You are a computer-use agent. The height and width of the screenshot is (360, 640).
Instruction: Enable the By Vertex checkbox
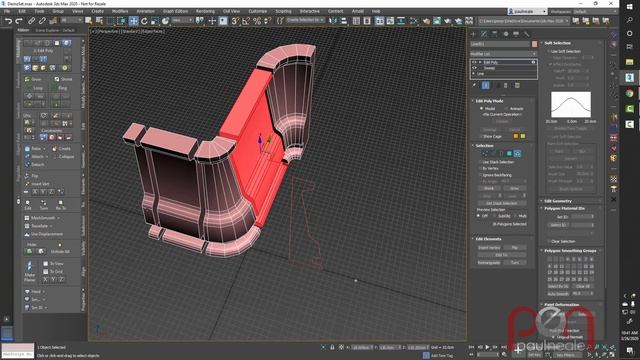(480, 169)
